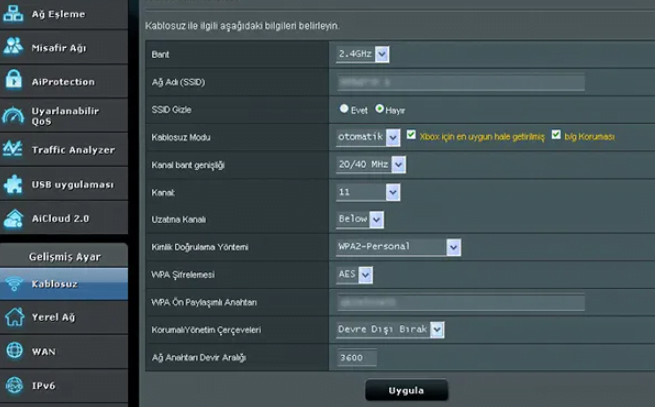Click the Ağ Eşleme network map icon

[14, 14]
